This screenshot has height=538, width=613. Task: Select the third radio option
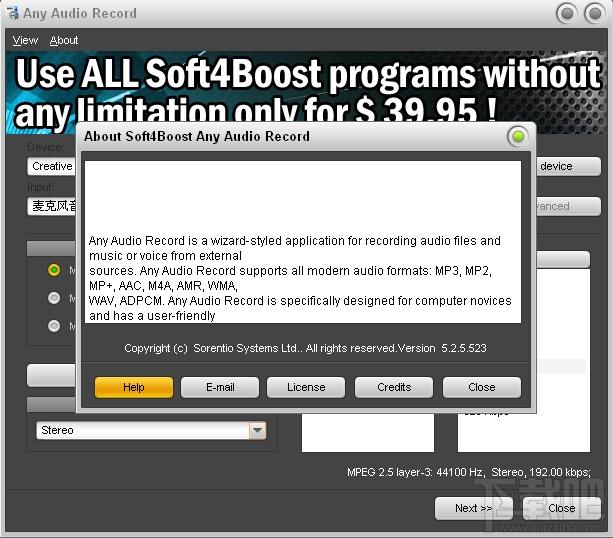pos(54,326)
